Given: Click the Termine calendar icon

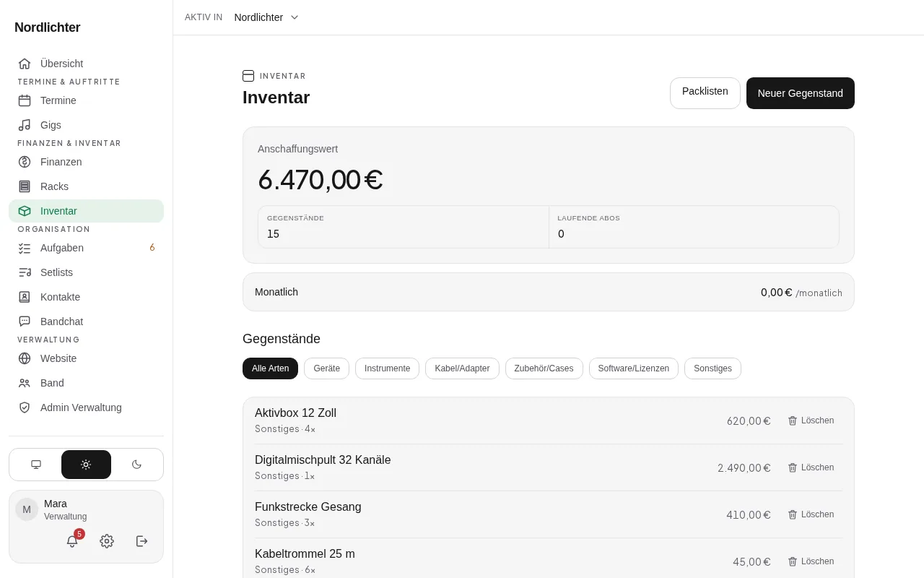Looking at the screenshot, I should (25, 100).
